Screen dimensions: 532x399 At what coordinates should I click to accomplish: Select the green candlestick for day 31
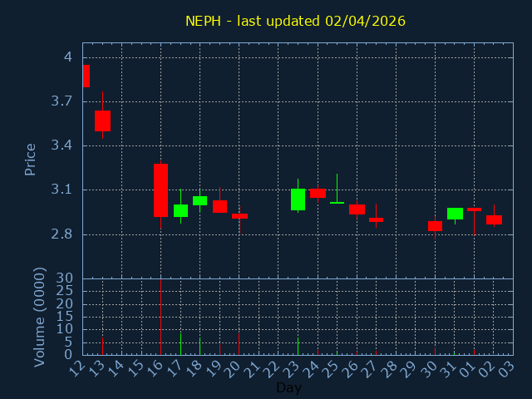(x=455, y=214)
